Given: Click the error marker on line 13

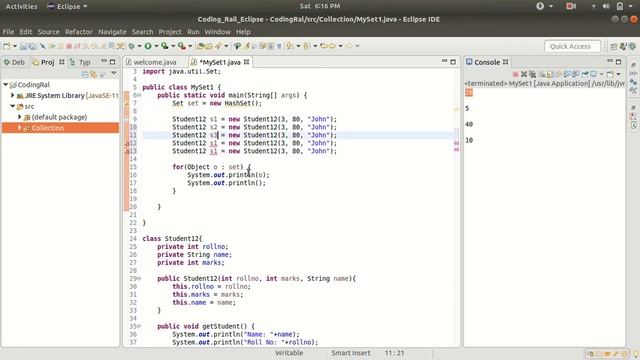Looking at the screenshot, I should click(127, 151).
